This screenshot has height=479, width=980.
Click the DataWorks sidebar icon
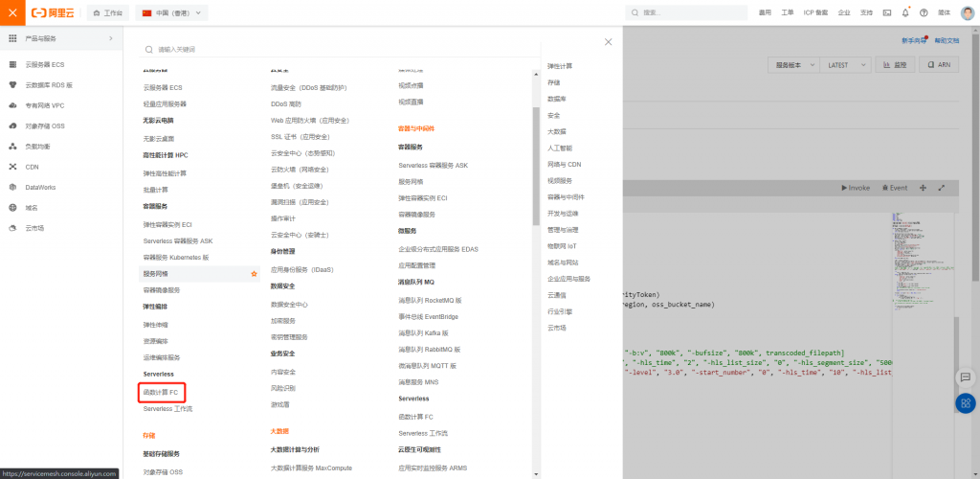coord(12,187)
